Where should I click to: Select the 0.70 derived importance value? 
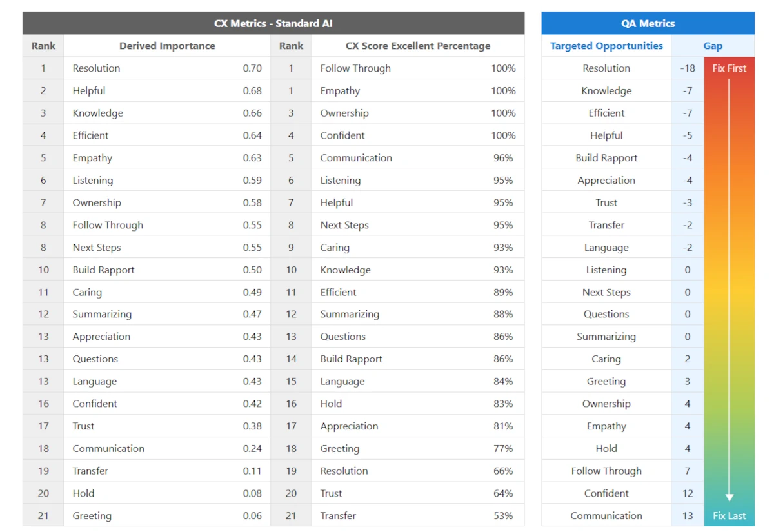(252, 68)
